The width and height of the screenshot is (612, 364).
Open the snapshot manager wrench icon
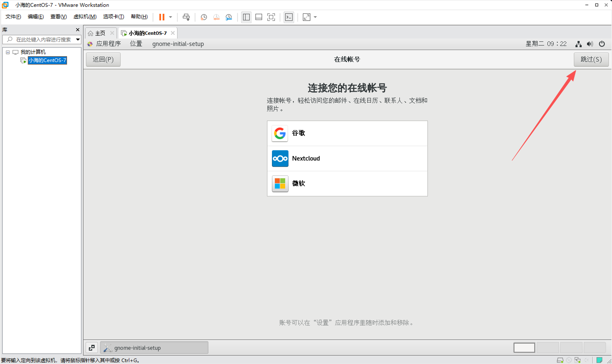[x=229, y=17]
